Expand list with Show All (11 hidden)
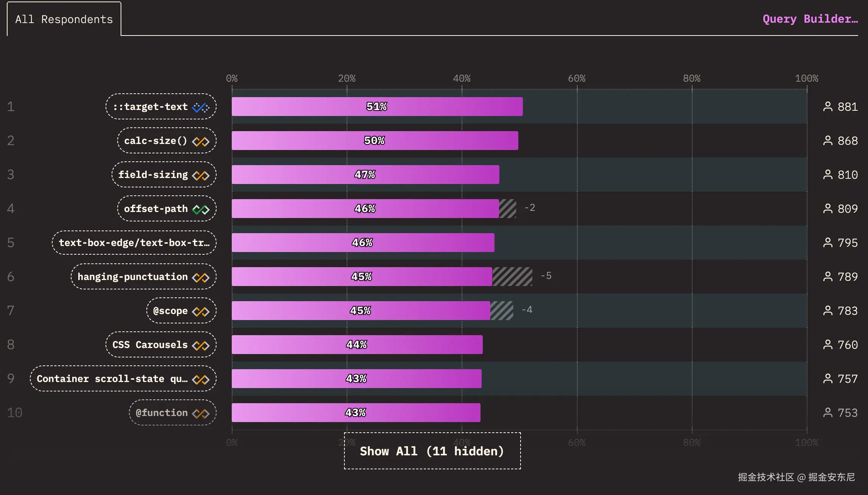Viewport: 868px width, 495px height. point(432,451)
